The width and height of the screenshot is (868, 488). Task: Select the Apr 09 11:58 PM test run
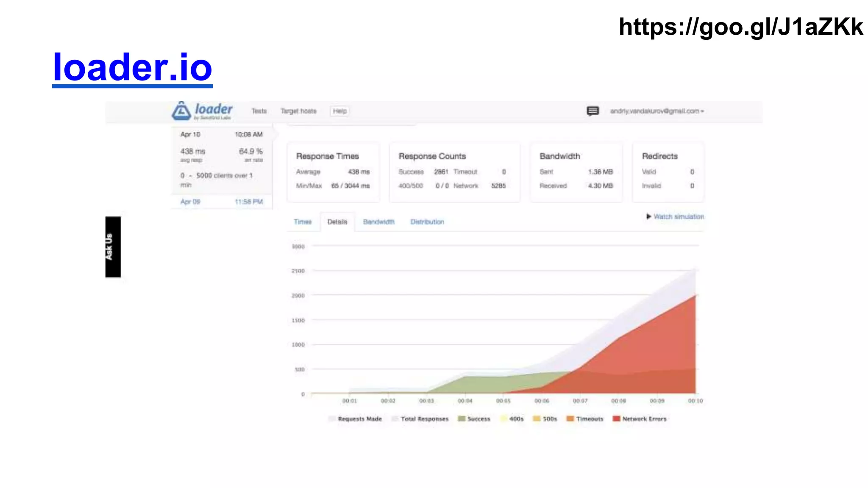[222, 202]
